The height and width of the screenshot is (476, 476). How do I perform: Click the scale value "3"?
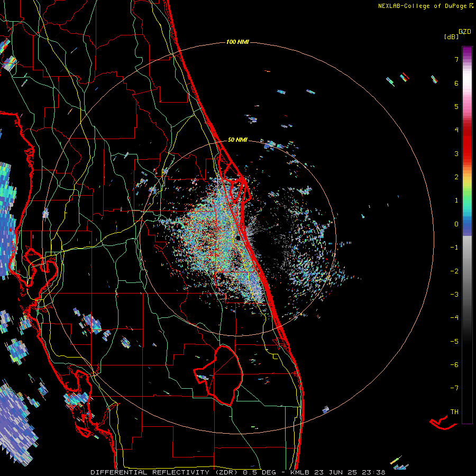click(x=456, y=153)
